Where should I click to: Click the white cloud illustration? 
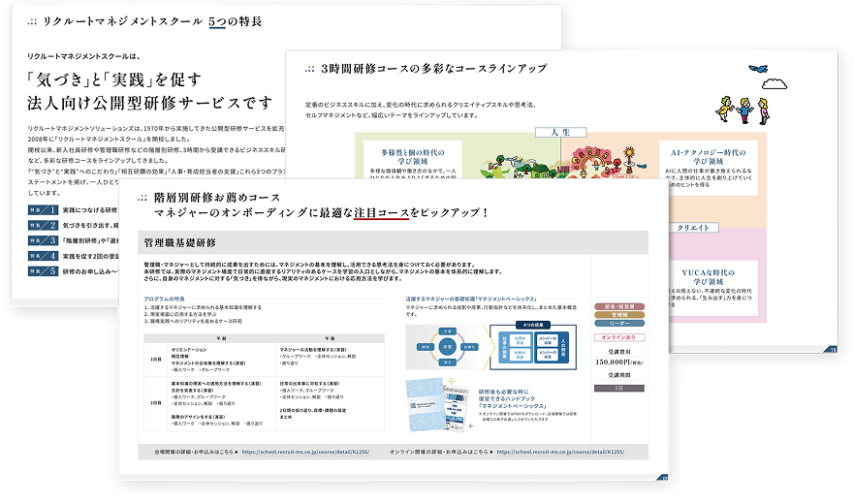[x=775, y=85]
